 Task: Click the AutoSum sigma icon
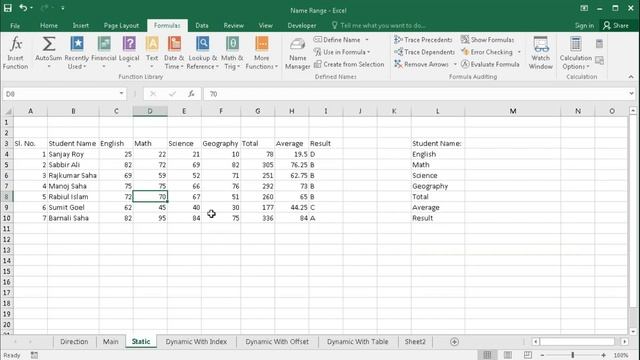(x=49, y=44)
